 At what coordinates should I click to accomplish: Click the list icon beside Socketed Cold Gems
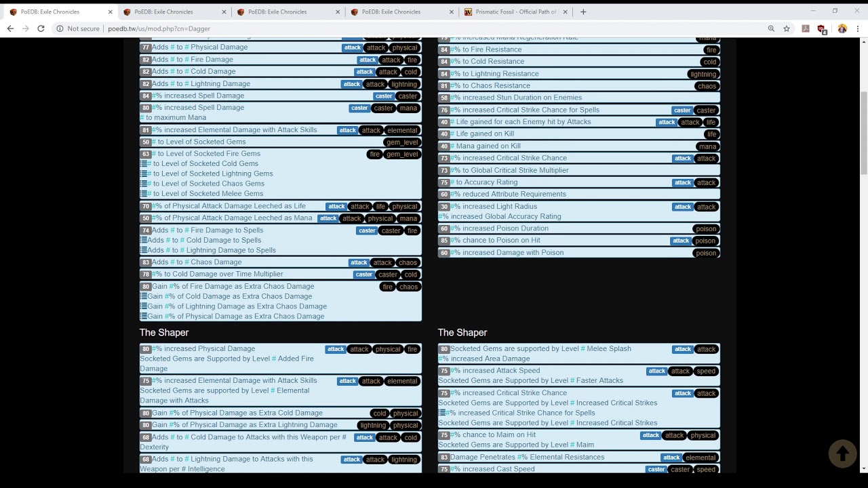[x=144, y=163]
